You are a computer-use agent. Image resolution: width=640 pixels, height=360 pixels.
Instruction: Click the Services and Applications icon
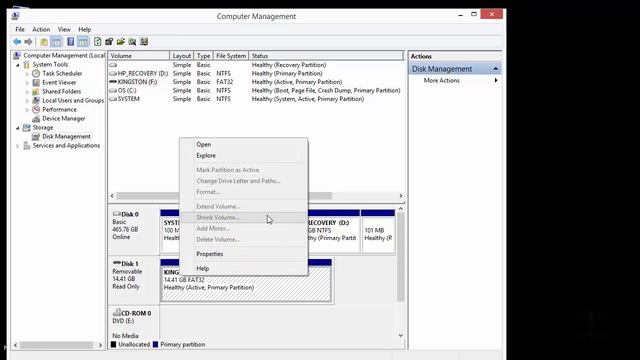[x=27, y=145]
